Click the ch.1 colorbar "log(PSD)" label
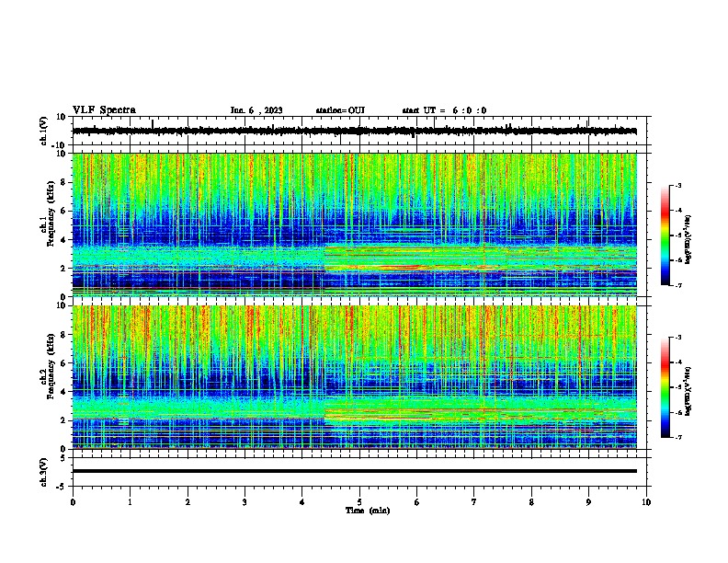Image resolution: width=728 pixels, height=563 pixels. 688,239
